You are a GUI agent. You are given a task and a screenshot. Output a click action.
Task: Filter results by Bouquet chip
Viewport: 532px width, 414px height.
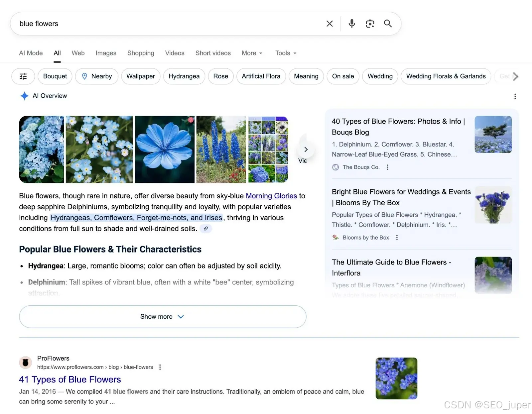pyautogui.click(x=55, y=76)
